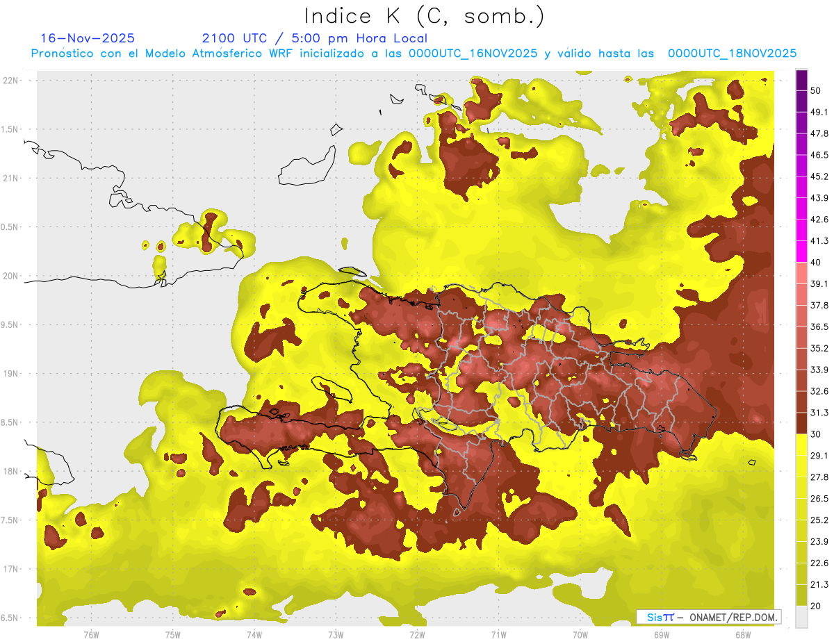Click the legend value "30"
The height and width of the screenshot is (644, 834).
[x=816, y=434]
